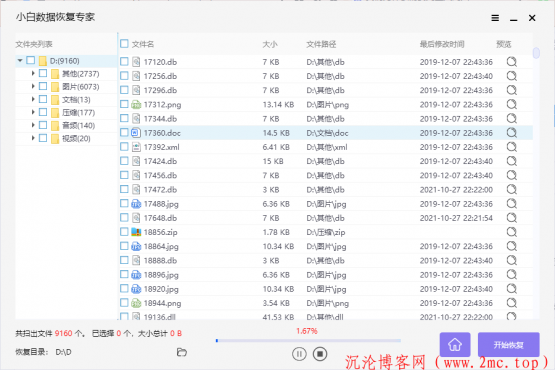Click the D:(9160) drive folder icon

point(43,61)
